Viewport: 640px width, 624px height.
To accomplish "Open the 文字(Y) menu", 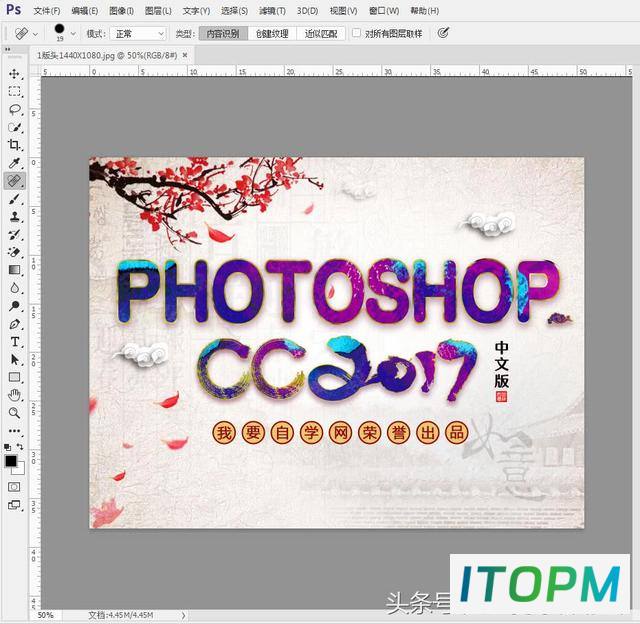I will [196, 11].
